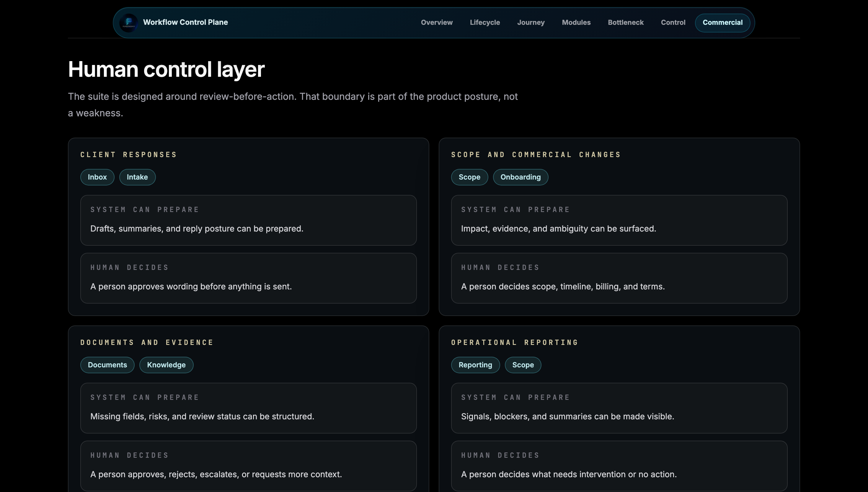The image size is (868, 492).
Task: Click 'Signals, blockers, and summaries can be made visible.'
Action: pyautogui.click(x=568, y=417)
